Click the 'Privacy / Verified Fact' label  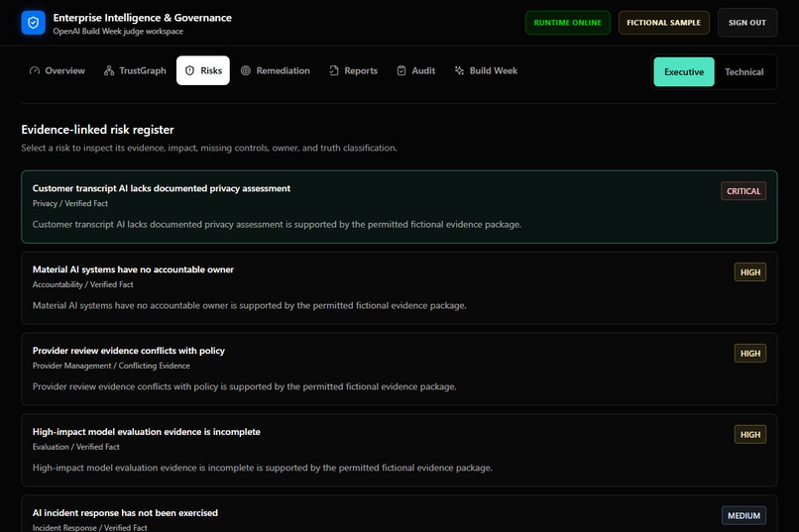tap(70, 204)
